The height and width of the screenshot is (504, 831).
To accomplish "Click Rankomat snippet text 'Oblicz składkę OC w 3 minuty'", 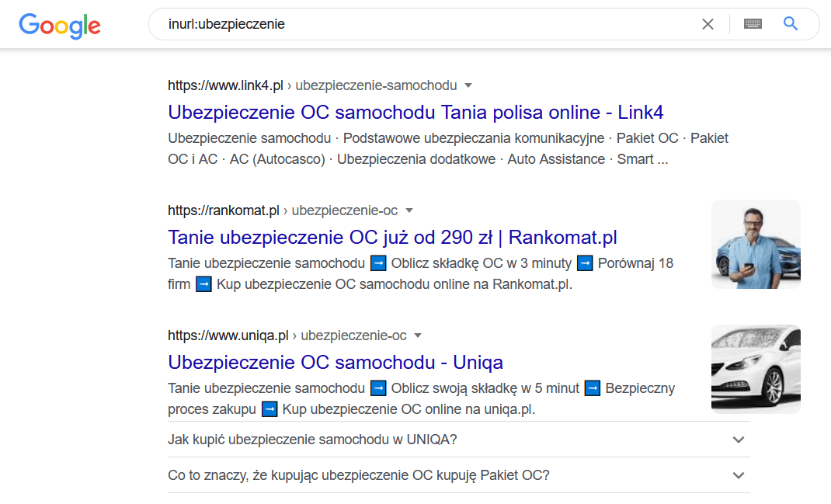I will coord(482,263).
